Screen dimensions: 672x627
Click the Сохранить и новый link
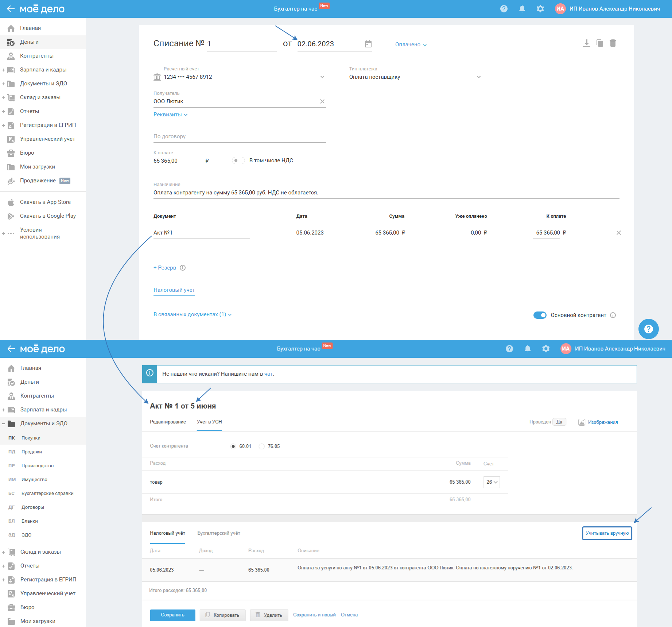coord(314,615)
